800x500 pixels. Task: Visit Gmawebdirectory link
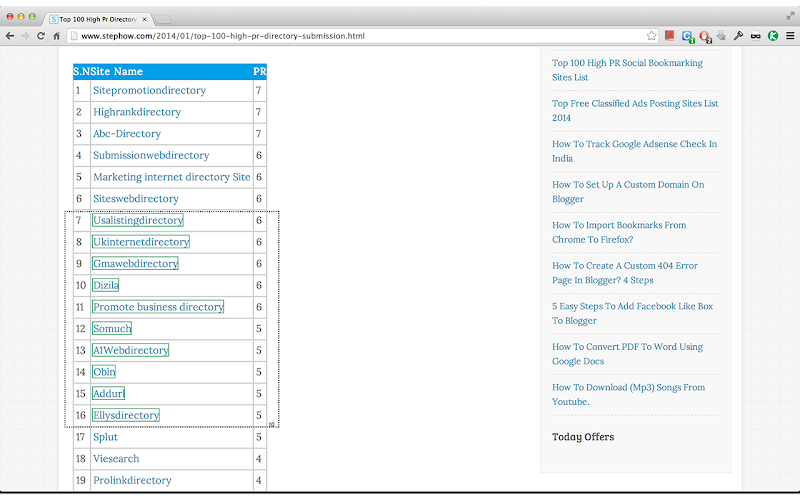click(x=135, y=264)
